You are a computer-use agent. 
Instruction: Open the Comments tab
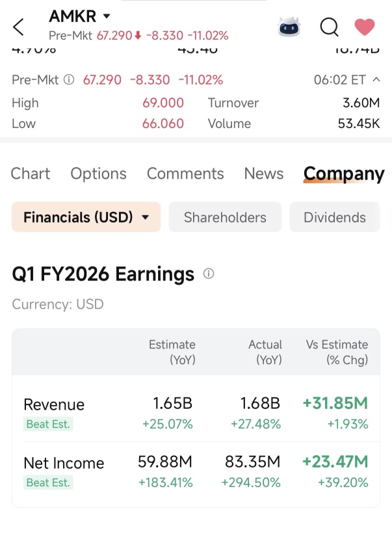tap(185, 174)
